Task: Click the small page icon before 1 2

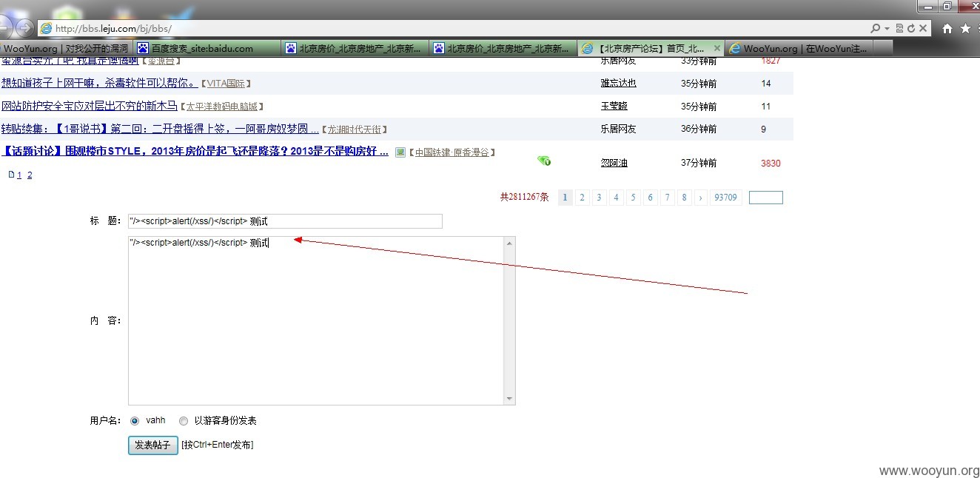Action: click(10, 175)
